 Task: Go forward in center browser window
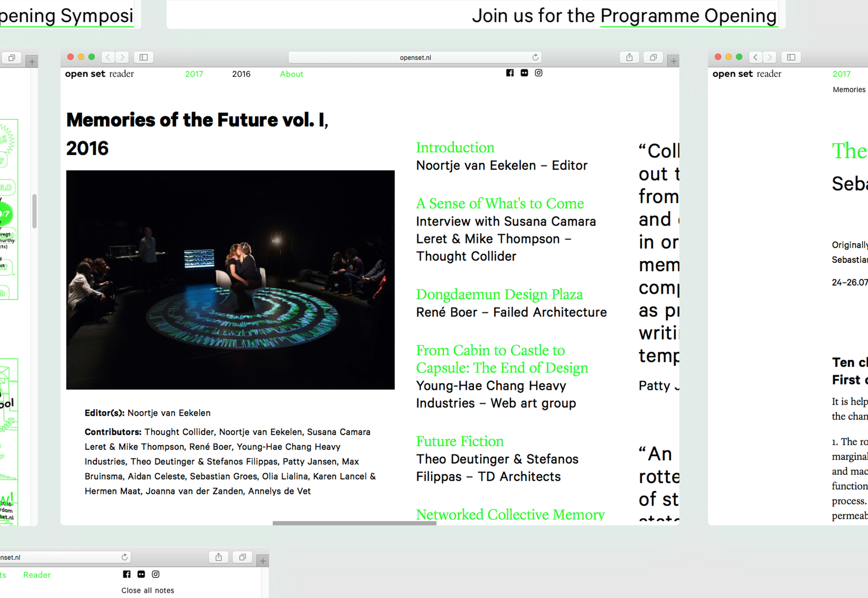pos(122,57)
